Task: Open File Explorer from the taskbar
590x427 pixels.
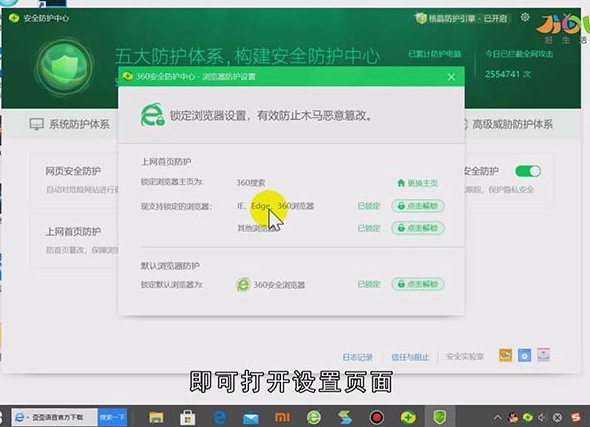Action: point(156,417)
